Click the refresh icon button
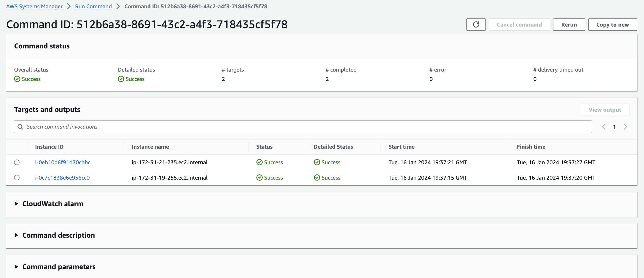The width and height of the screenshot is (644, 278). tap(476, 24)
